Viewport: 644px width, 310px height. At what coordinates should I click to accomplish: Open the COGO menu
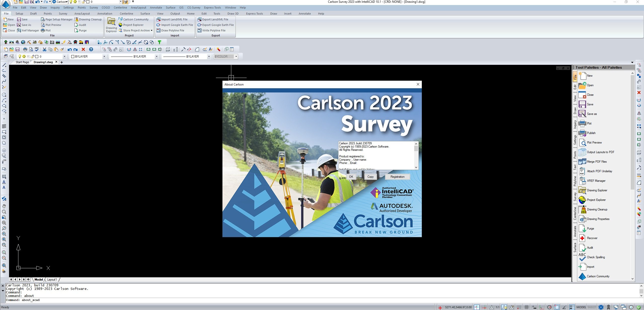[106, 8]
